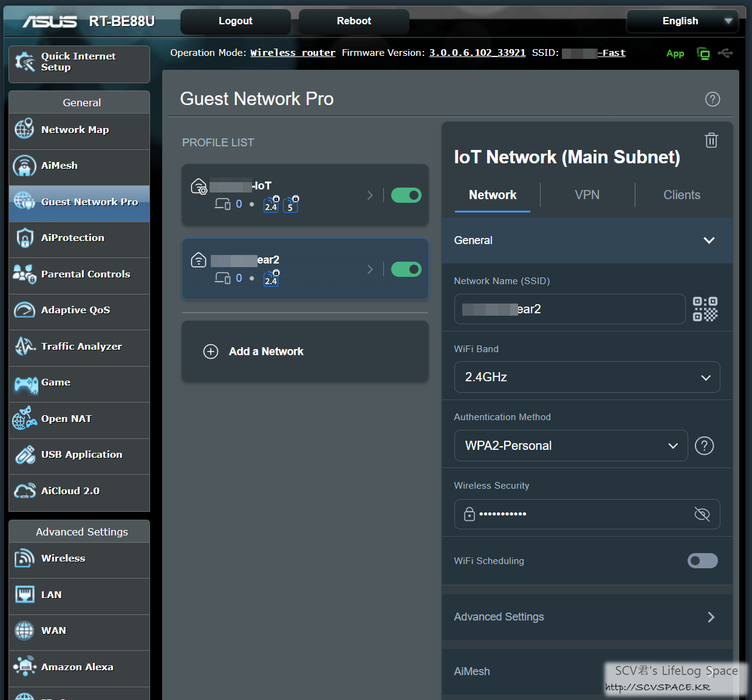Click Add a Network button
The height and width of the screenshot is (700, 752).
[x=305, y=352]
